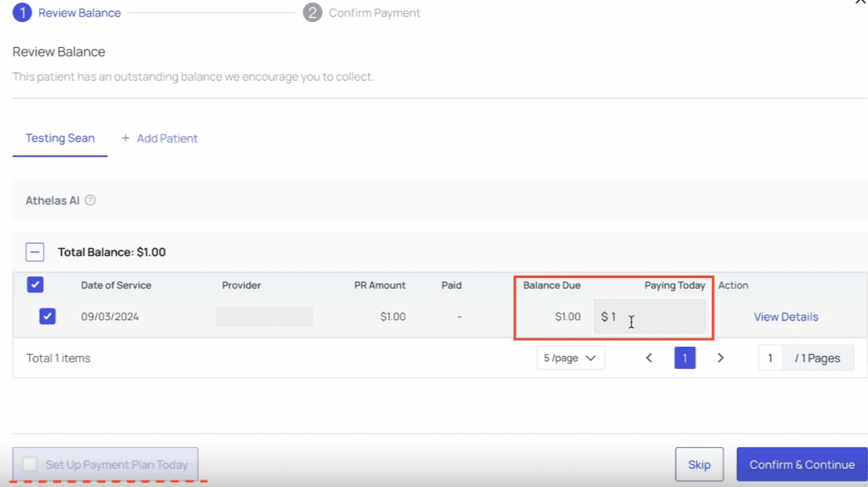Screen dimensions: 868x487
Task: Click the $1.00 Balance Due cell
Action: pos(568,316)
